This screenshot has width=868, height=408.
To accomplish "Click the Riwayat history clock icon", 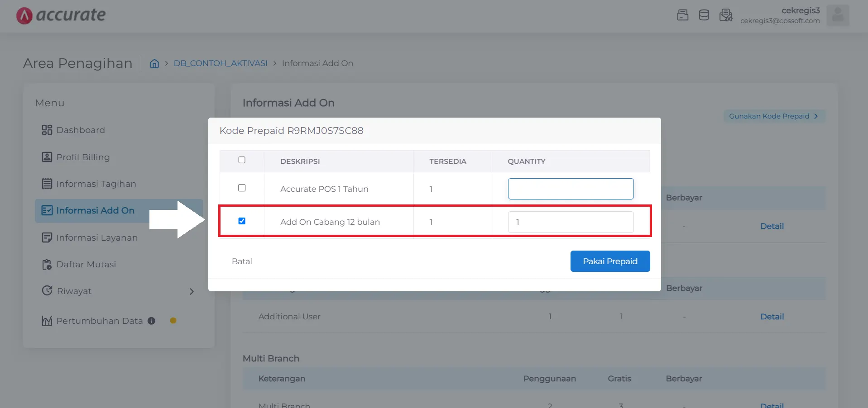I will [x=47, y=290].
